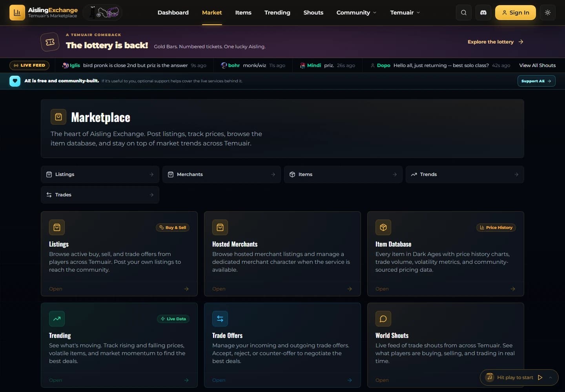Click the Trade Offers card title
Viewport: 565px width, 392px height.
(227, 336)
